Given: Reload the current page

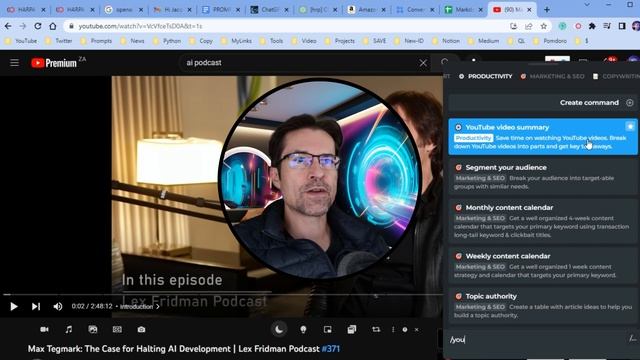Looking at the screenshot, I should (x=38, y=26).
